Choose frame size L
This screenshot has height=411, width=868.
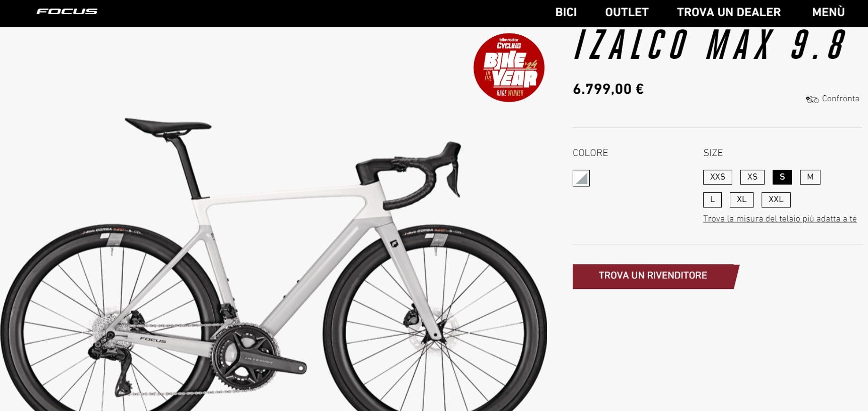pos(712,200)
